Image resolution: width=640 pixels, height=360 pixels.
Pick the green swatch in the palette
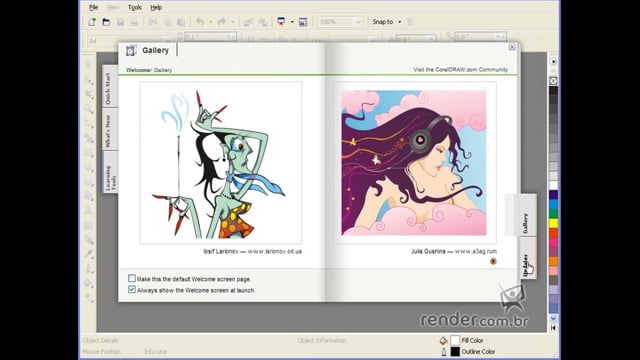tap(553, 214)
